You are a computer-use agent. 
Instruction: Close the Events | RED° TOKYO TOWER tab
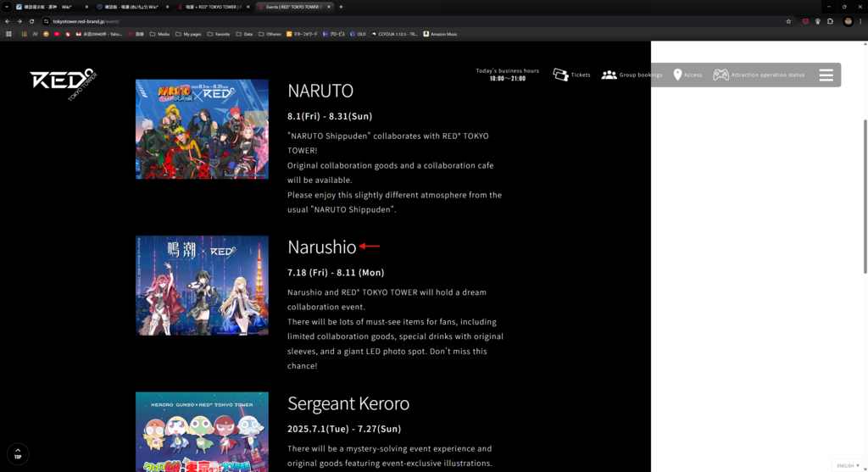pos(329,7)
